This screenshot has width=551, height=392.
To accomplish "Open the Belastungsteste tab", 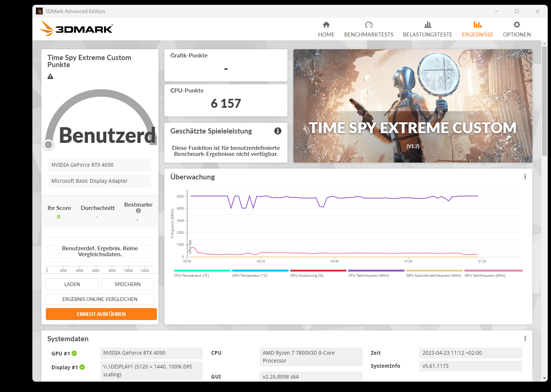I will tap(428, 29).
